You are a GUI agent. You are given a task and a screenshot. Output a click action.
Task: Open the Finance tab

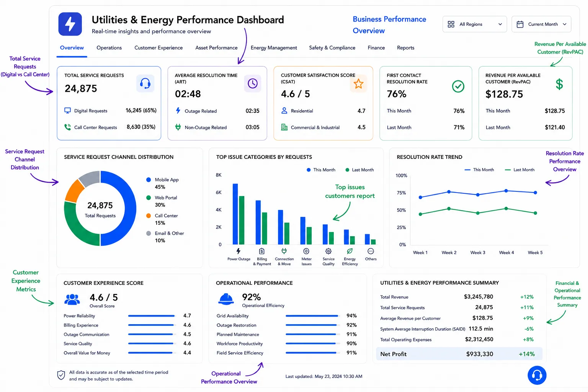(376, 48)
